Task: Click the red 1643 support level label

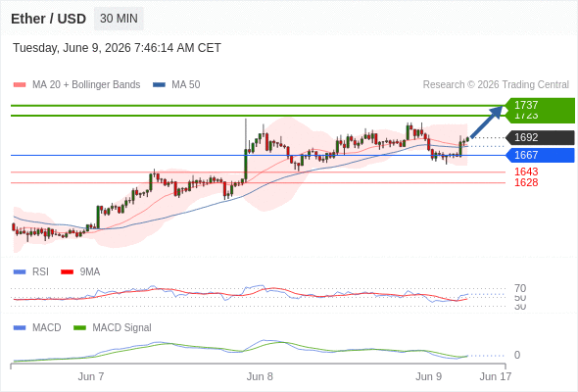Action: (x=526, y=171)
